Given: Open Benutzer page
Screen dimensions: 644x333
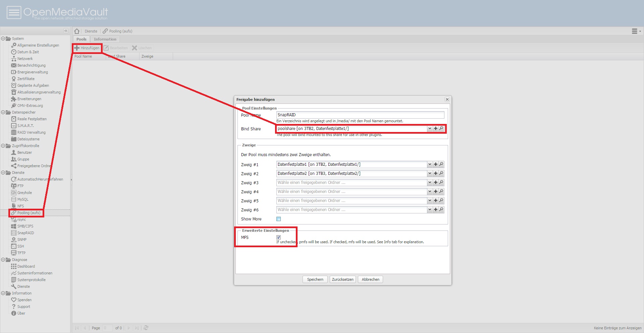Looking at the screenshot, I should point(24,152).
